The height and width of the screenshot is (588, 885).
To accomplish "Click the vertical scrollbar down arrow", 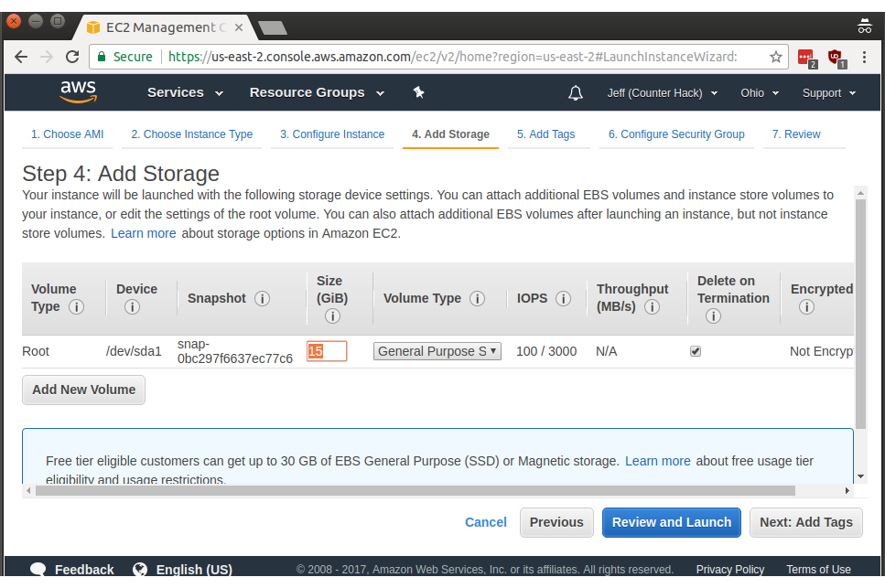I will coord(860,476).
